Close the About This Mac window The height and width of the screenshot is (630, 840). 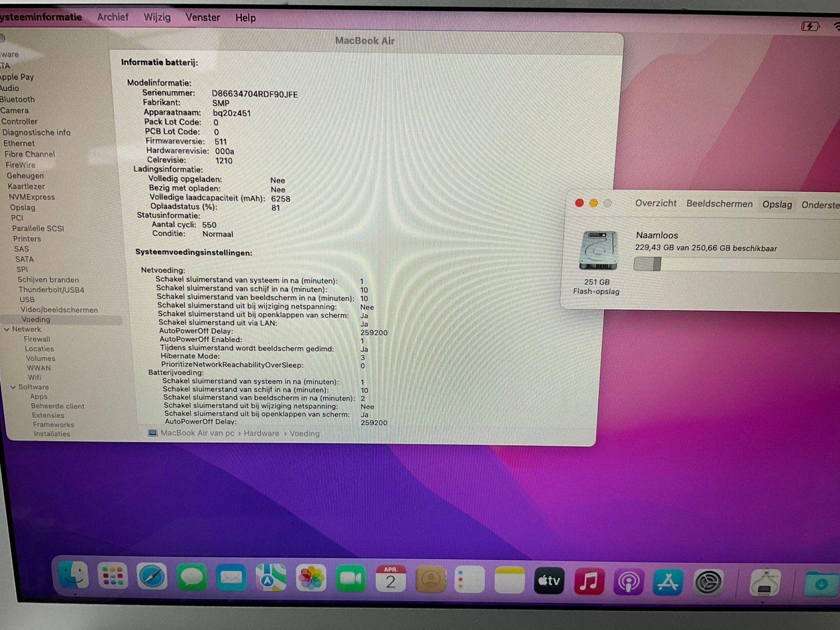(x=579, y=203)
